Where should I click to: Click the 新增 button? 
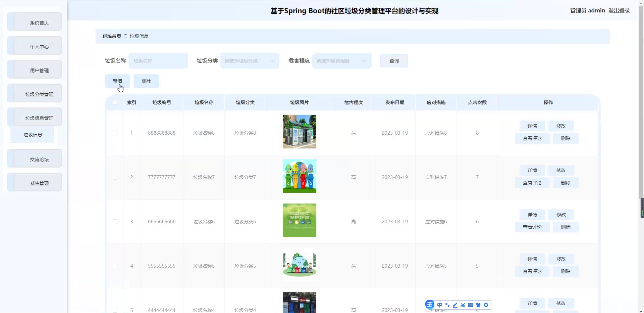point(117,81)
